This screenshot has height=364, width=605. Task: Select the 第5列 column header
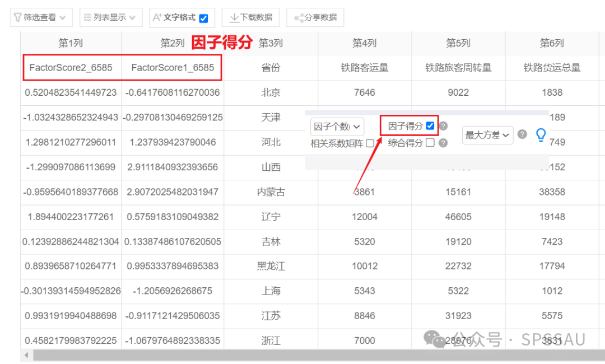[x=458, y=43]
